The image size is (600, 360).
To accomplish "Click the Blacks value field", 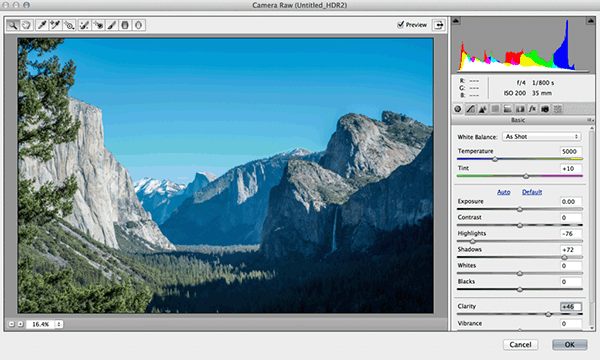I will tap(571, 282).
